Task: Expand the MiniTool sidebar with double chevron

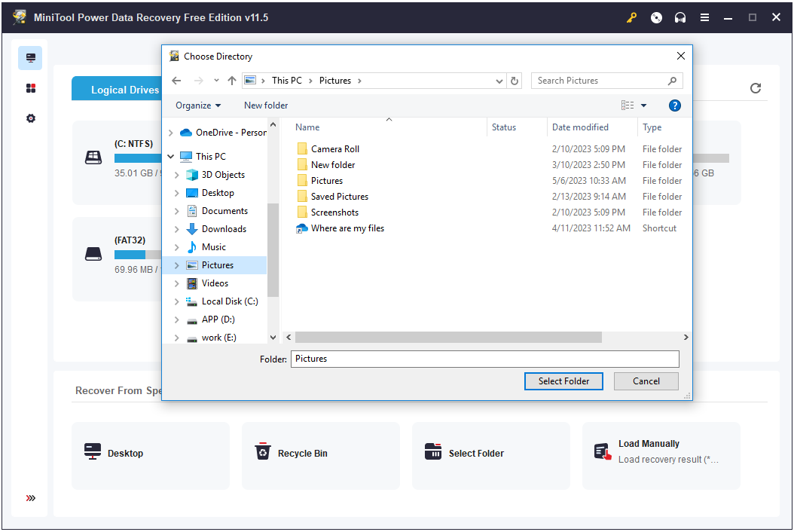Action: click(31, 498)
